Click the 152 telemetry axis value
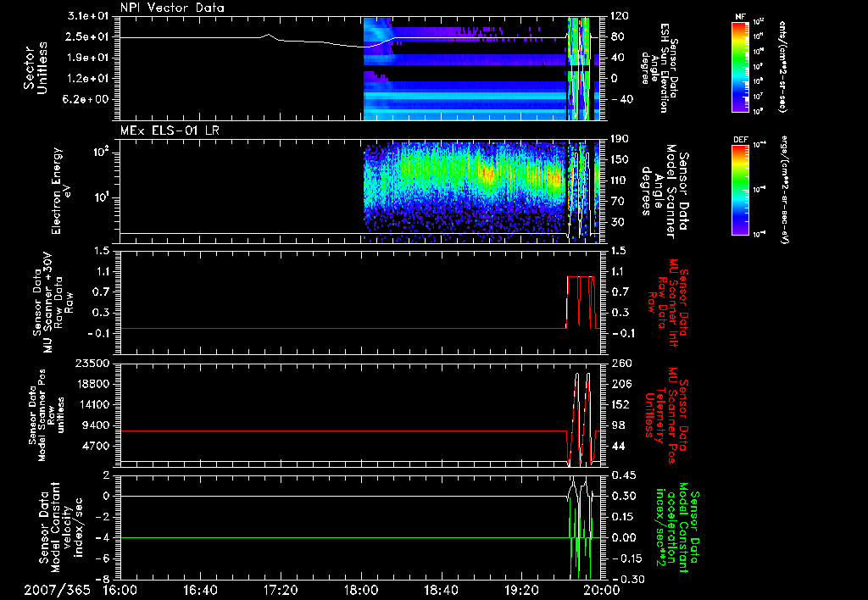 [x=621, y=404]
